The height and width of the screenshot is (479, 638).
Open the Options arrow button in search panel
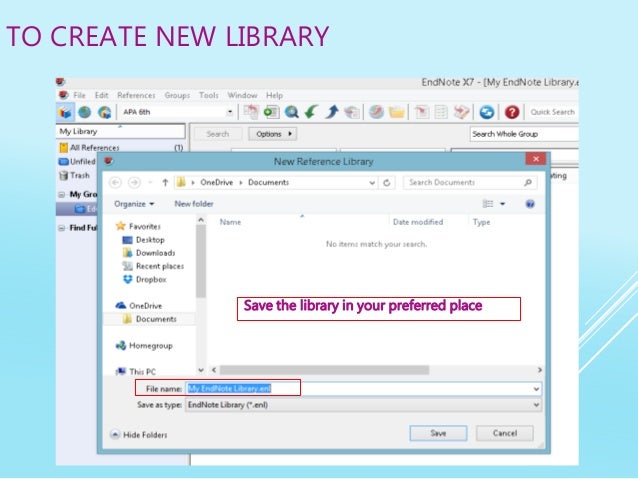[272, 134]
